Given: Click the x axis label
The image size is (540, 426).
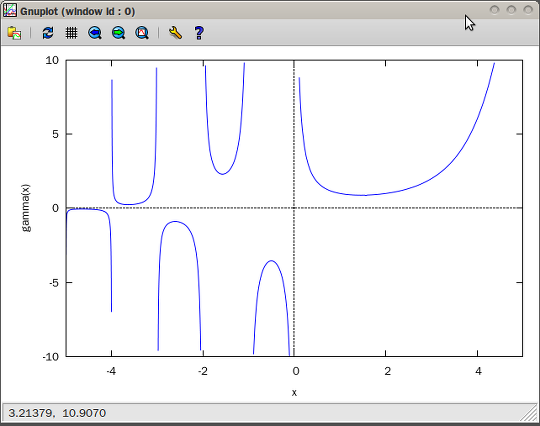Looking at the screenshot, I should click(294, 393).
